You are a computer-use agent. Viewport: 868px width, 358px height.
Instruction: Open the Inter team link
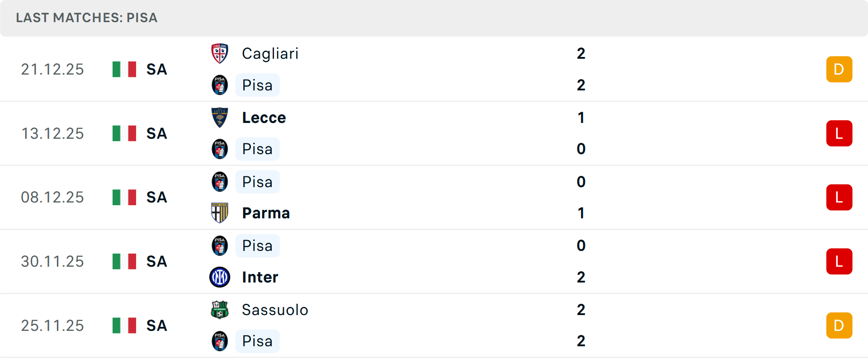coord(260,277)
